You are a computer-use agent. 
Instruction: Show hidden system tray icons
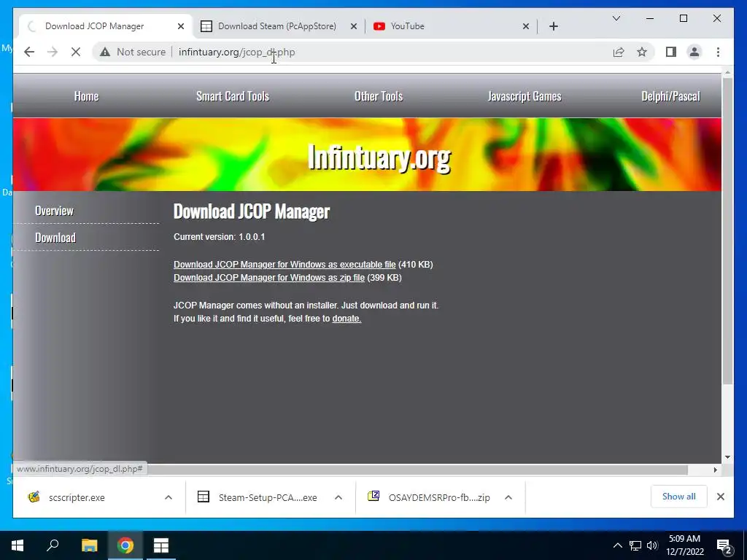point(617,545)
